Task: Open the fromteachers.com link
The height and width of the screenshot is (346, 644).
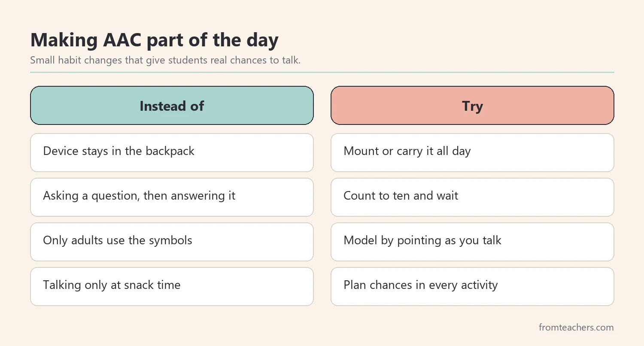Action: pyautogui.click(x=576, y=327)
